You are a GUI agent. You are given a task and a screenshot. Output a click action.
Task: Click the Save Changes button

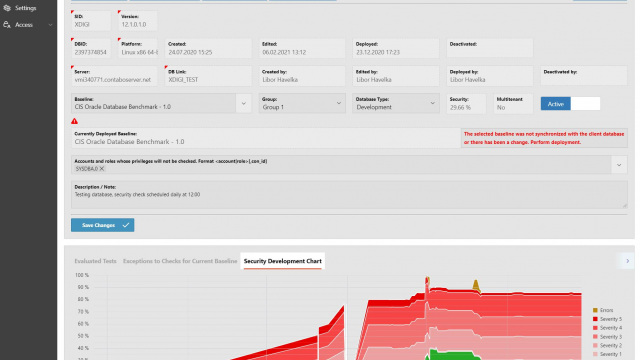pos(102,225)
